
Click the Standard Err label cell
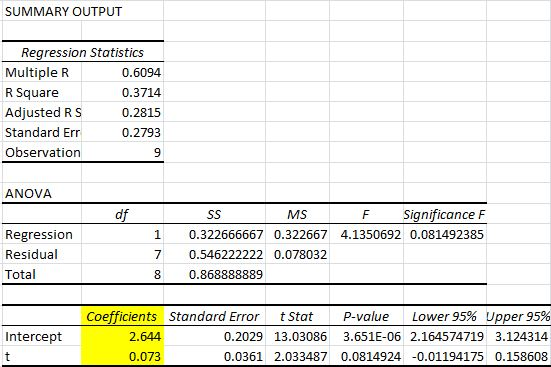coord(43,133)
